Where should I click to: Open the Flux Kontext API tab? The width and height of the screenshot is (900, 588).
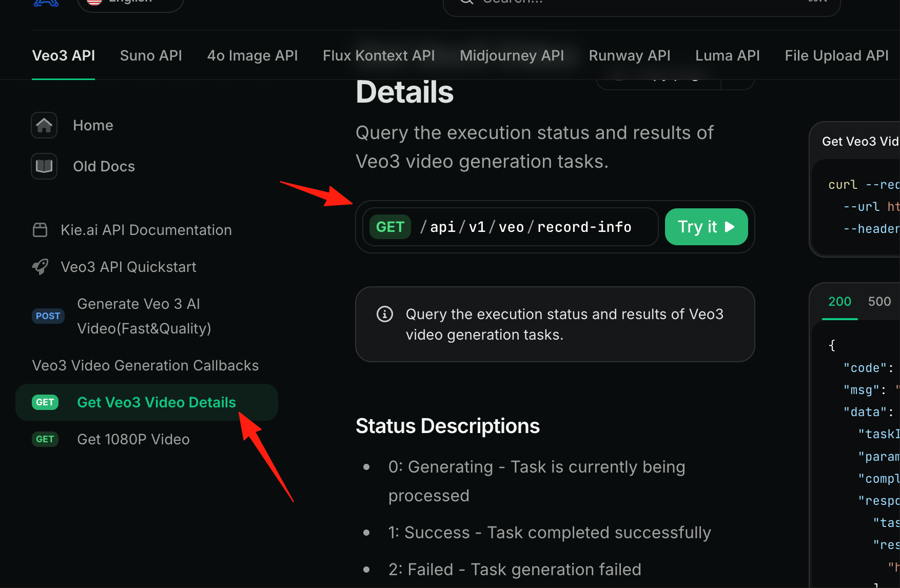tap(379, 55)
